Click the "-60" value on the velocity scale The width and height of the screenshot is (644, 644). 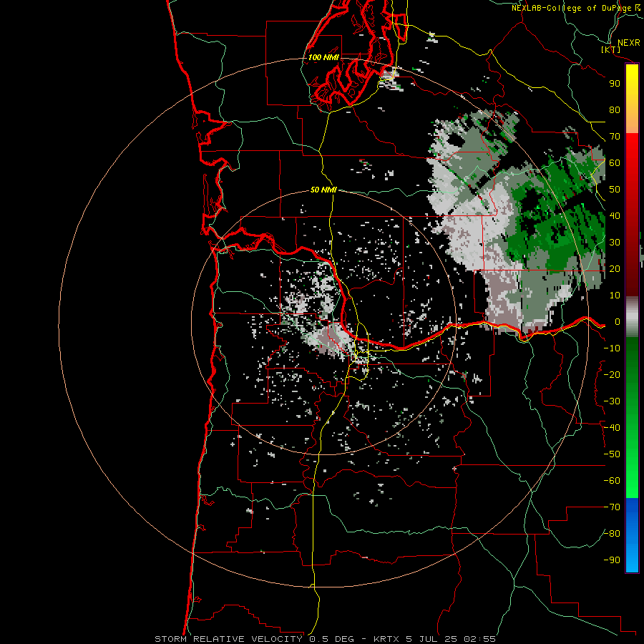click(x=612, y=481)
